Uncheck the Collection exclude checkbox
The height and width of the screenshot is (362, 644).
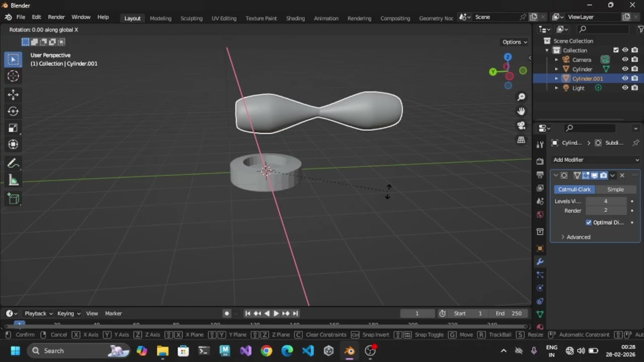[616, 50]
